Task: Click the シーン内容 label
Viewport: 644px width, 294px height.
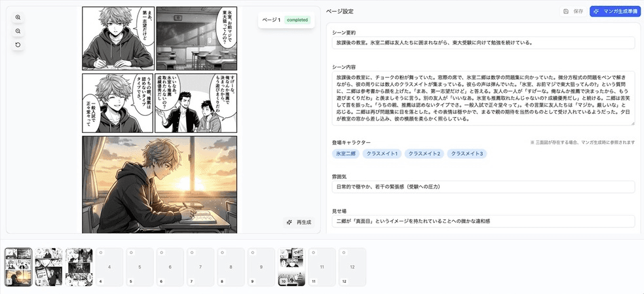Action: [343, 67]
